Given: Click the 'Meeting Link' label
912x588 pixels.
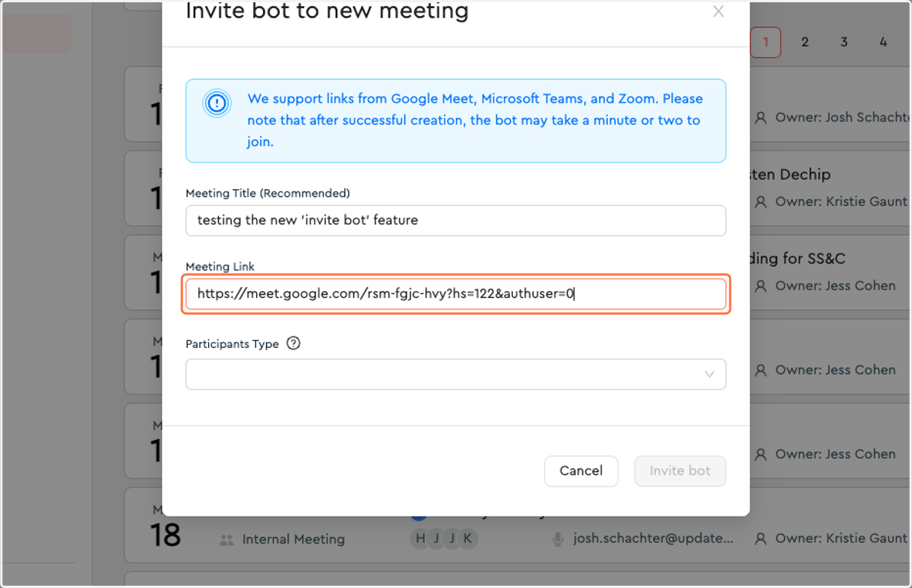Looking at the screenshot, I should [x=220, y=267].
